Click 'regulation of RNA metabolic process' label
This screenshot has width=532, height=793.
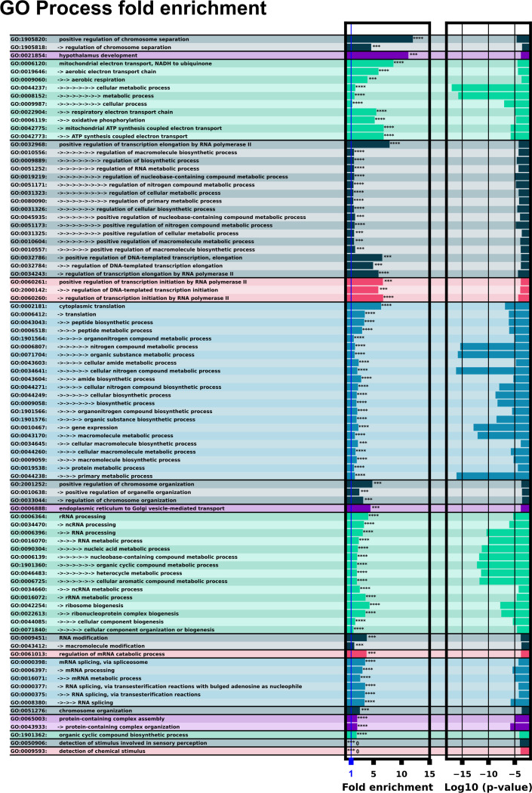[x=147, y=168]
